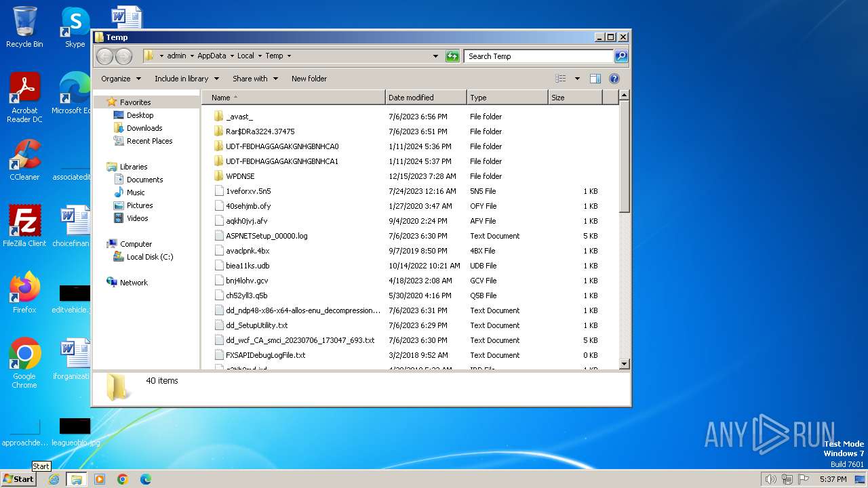The height and width of the screenshot is (488, 868).
Task: Expand the admin breadcrumb arrow
Action: click(192, 56)
